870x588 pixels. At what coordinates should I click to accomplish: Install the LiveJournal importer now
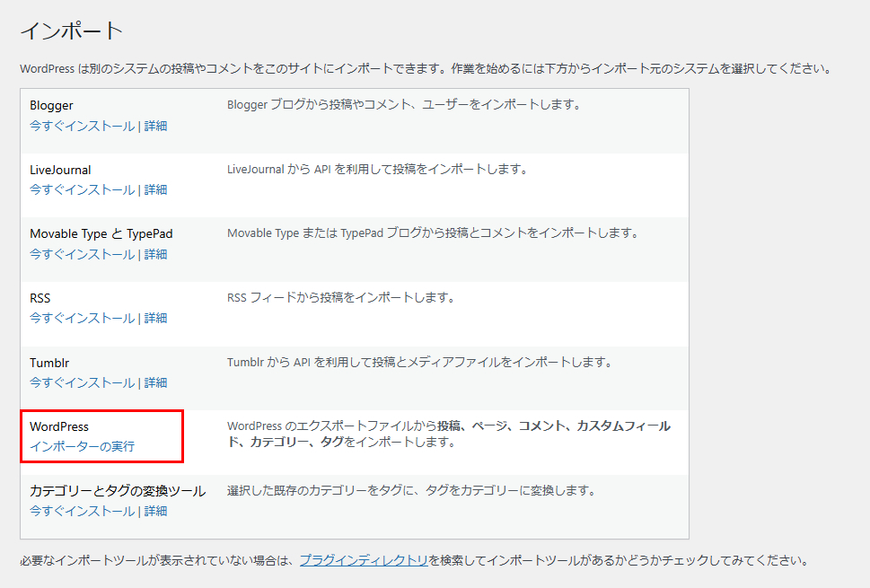tap(82, 189)
